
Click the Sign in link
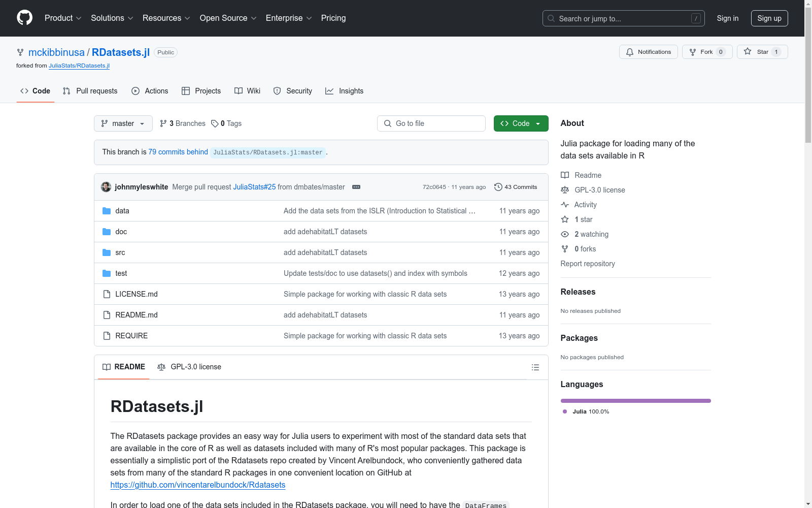coord(728,18)
